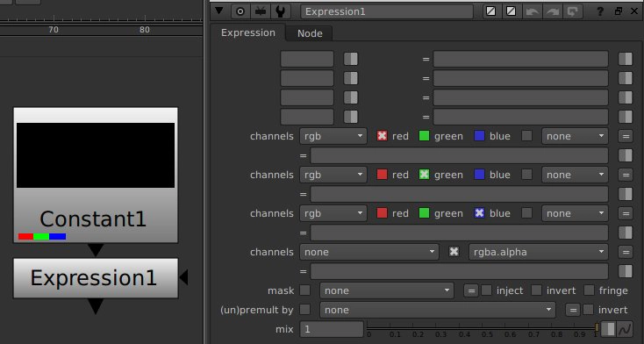Click the center-node target icon in Expression1 header
This screenshot has height=344, width=644.
[240, 11]
